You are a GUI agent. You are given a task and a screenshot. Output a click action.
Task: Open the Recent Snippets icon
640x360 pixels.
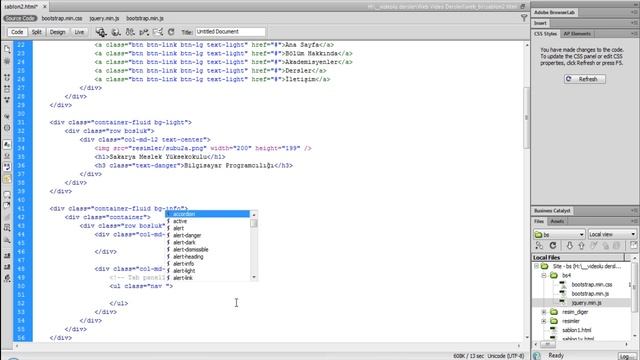(x=7, y=228)
